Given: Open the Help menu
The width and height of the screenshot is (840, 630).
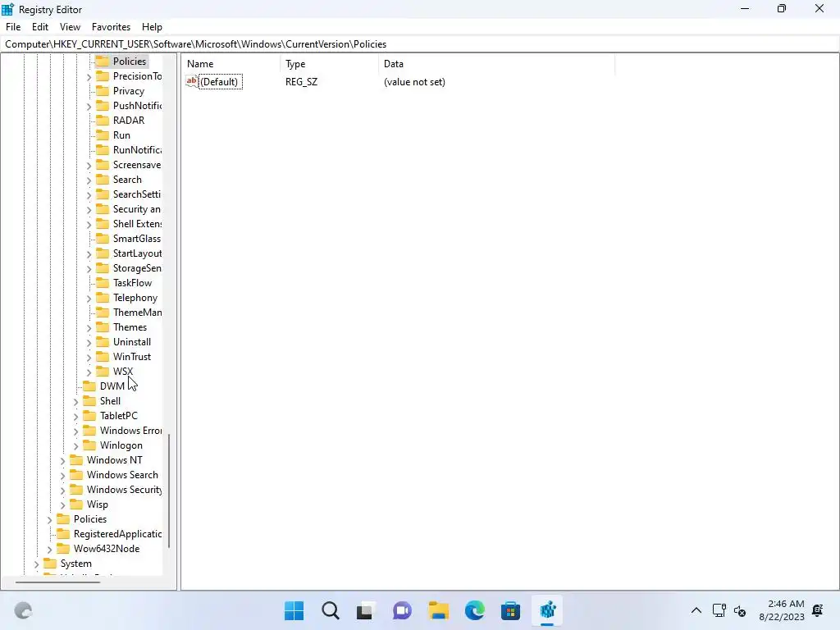Looking at the screenshot, I should pyautogui.click(x=152, y=27).
